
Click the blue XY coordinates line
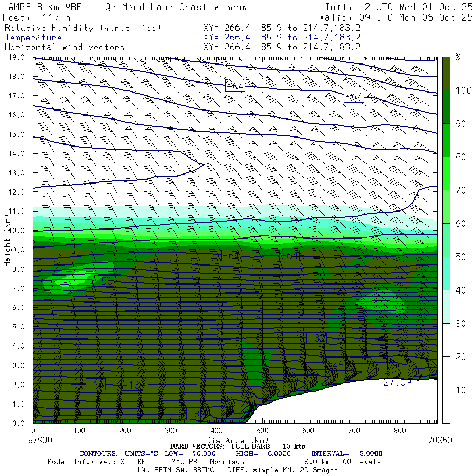[x=282, y=38]
